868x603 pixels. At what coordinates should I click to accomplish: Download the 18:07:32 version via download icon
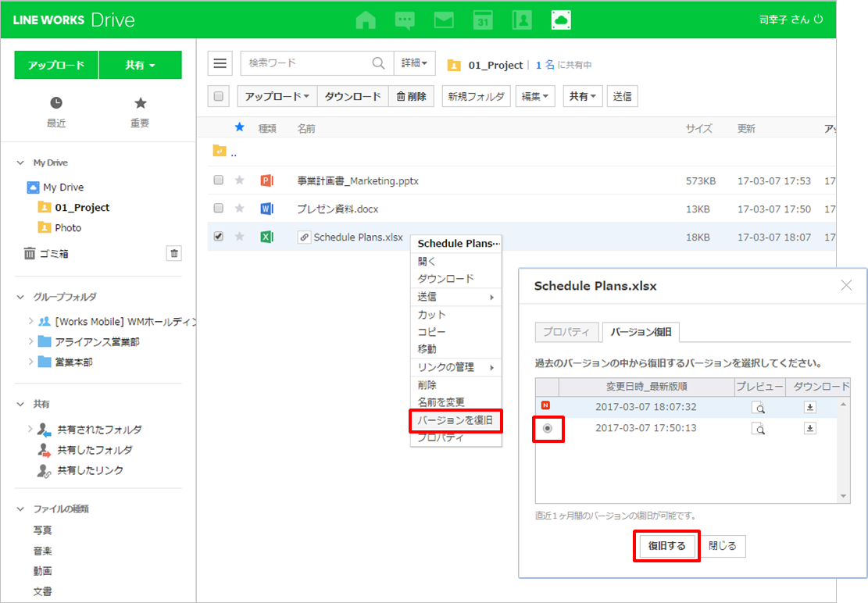pyautogui.click(x=811, y=406)
